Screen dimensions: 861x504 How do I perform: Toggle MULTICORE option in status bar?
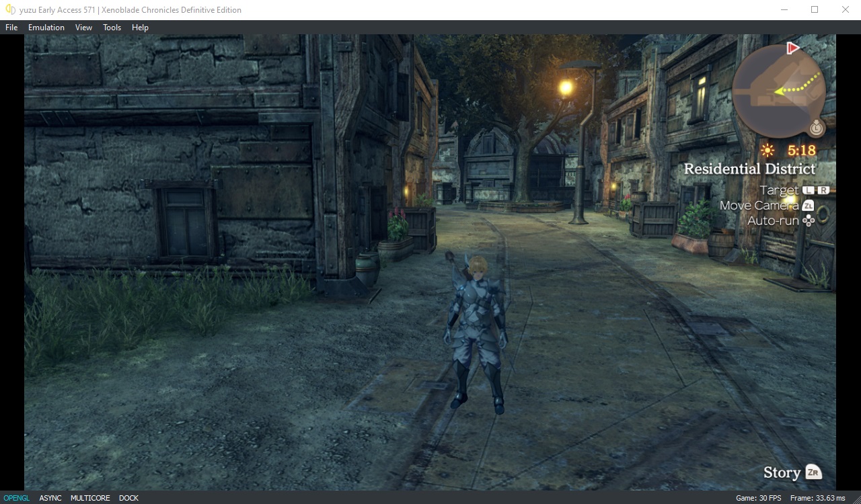click(90, 498)
